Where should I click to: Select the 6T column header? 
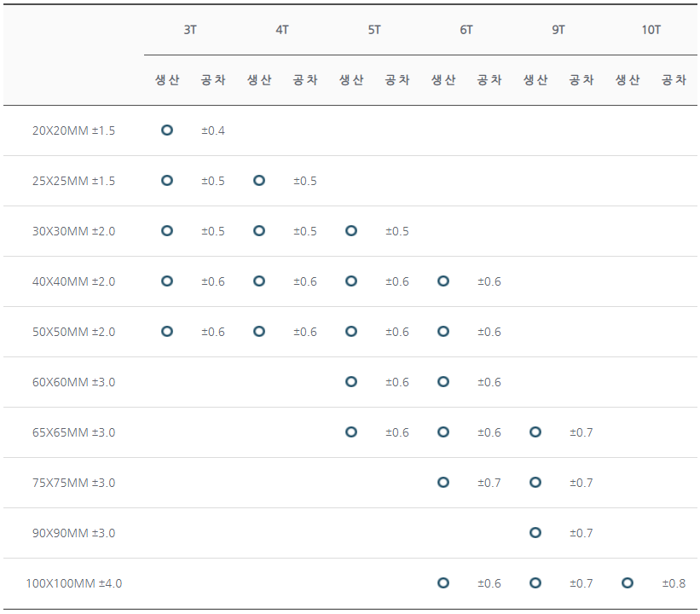[x=466, y=30]
